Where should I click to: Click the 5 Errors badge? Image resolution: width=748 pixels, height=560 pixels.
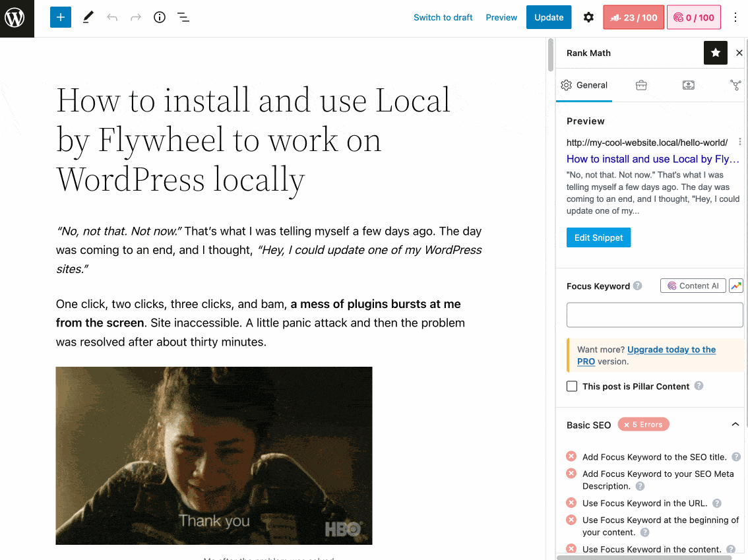(x=644, y=425)
